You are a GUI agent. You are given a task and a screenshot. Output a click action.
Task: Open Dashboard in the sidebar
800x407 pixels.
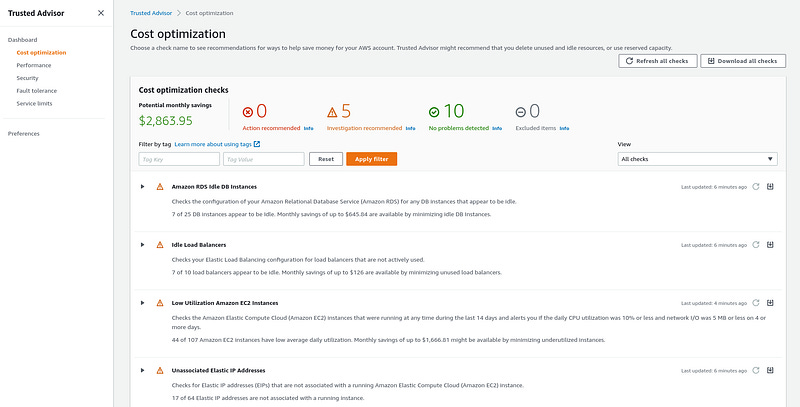(x=22, y=40)
